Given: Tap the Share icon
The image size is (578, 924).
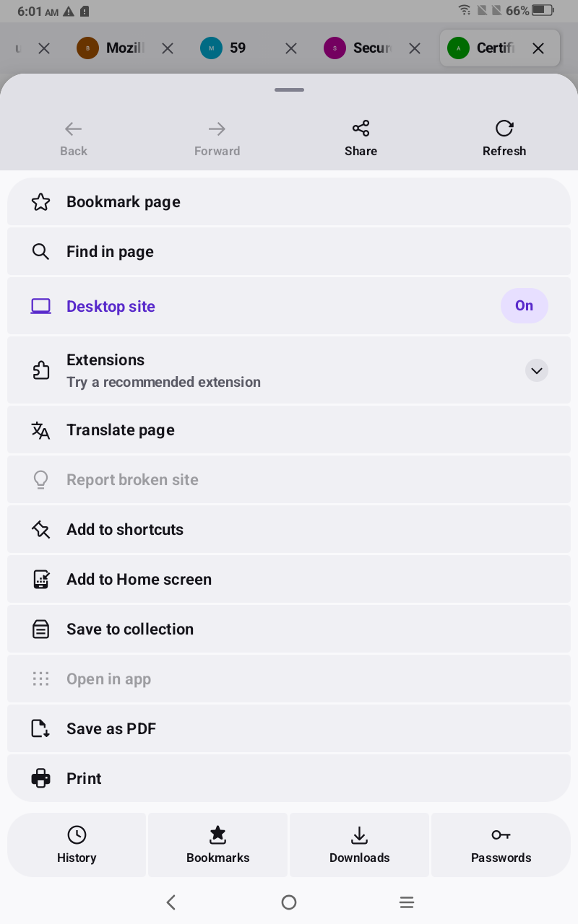Looking at the screenshot, I should [x=361, y=128].
